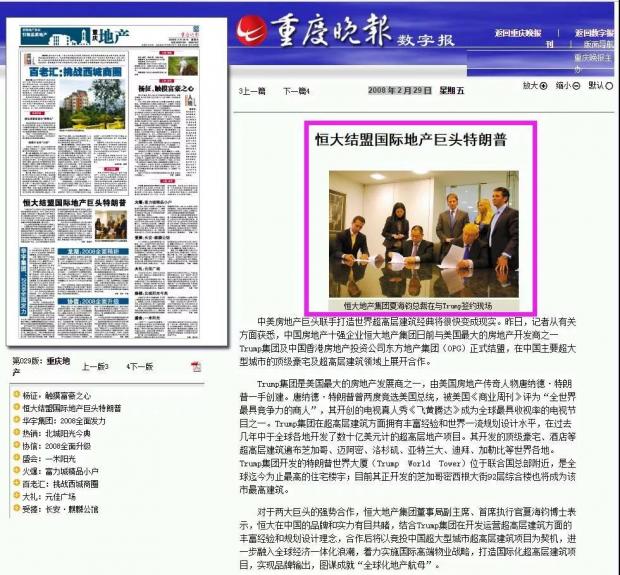The height and width of the screenshot is (575, 620).
Task: Open next page edition 下一版
Action: point(140,367)
